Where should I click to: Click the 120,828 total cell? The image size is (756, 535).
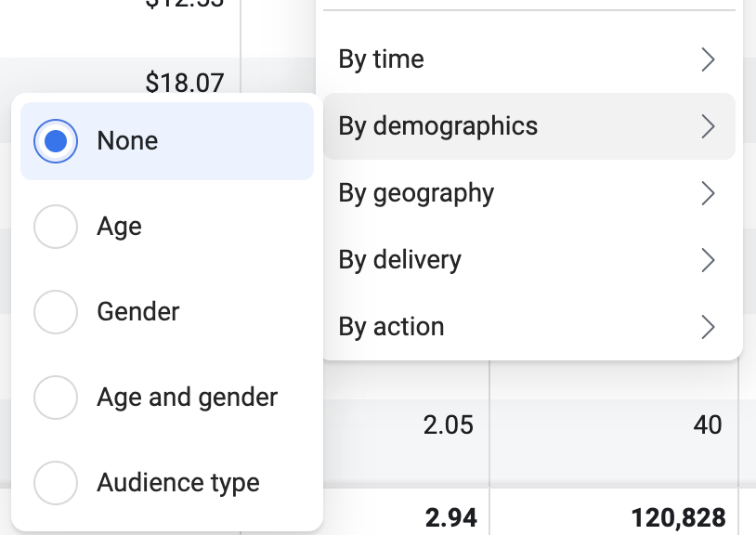(x=678, y=518)
